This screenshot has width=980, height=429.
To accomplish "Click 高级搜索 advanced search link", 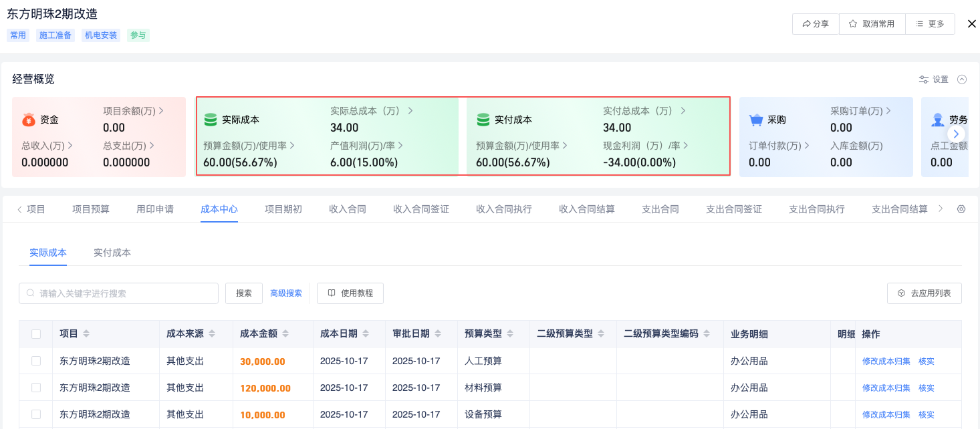I will 286,293.
